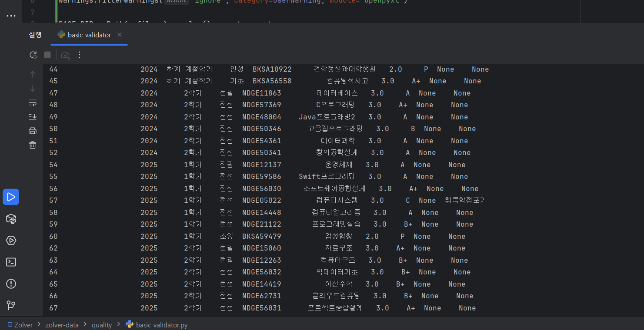Click course code BKSA10922
The height and width of the screenshot is (330, 644).
tap(272, 69)
